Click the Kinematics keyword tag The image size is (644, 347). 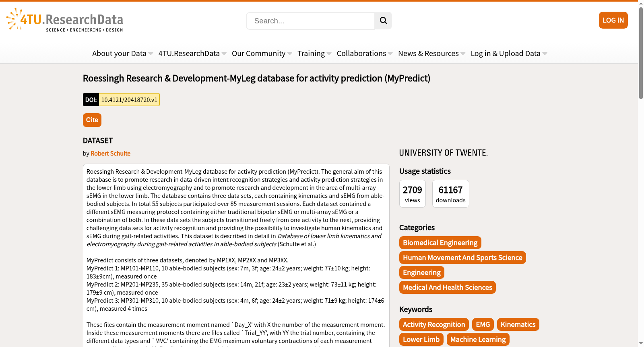tap(518, 324)
